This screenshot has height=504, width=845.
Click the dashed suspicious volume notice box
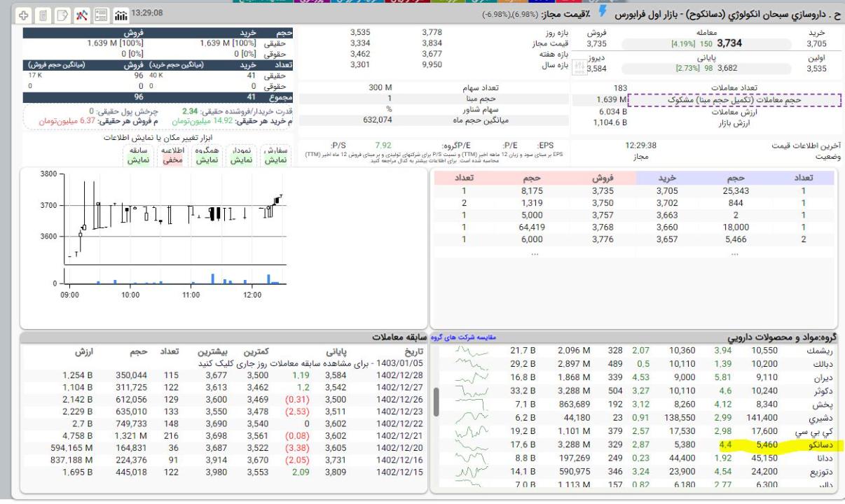734,100
